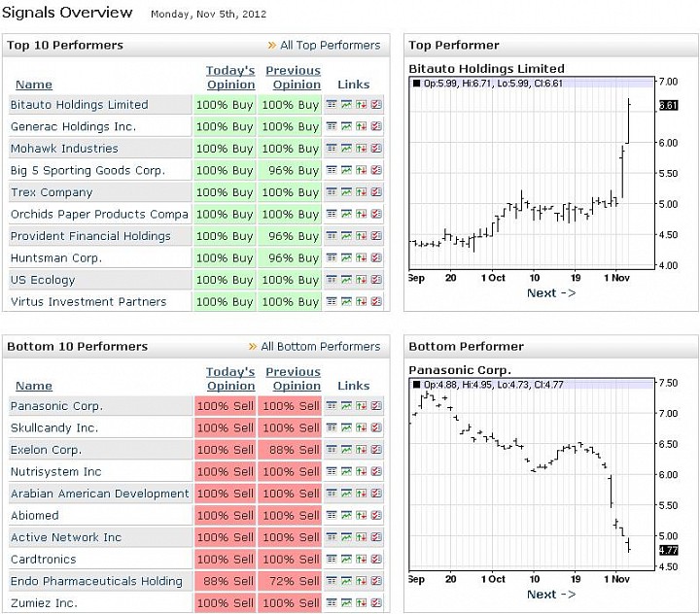Open Exelon Corp. link
This screenshot has width=700, height=614.
(x=46, y=450)
